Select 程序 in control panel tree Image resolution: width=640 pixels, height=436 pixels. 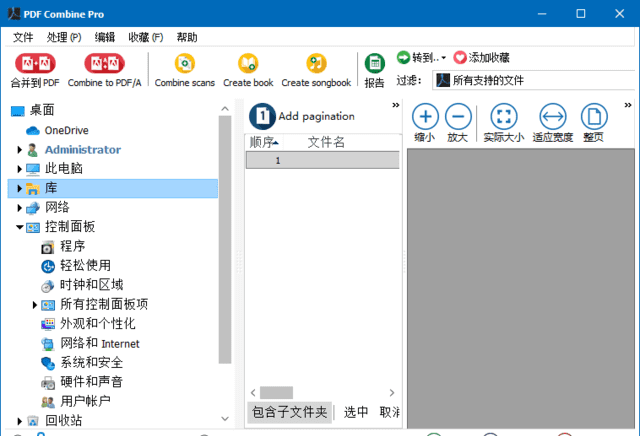(x=73, y=246)
